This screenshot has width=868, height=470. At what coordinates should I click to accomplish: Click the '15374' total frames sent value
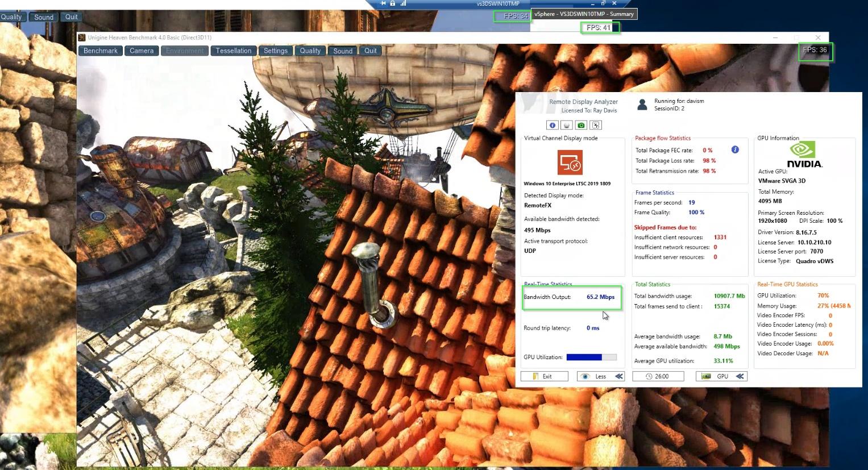(722, 306)
